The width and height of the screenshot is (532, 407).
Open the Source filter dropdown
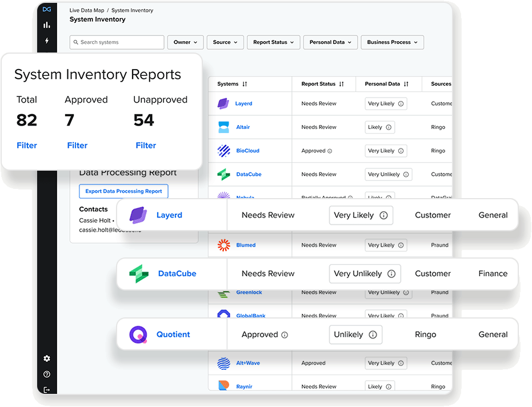(x=225, y=42)
